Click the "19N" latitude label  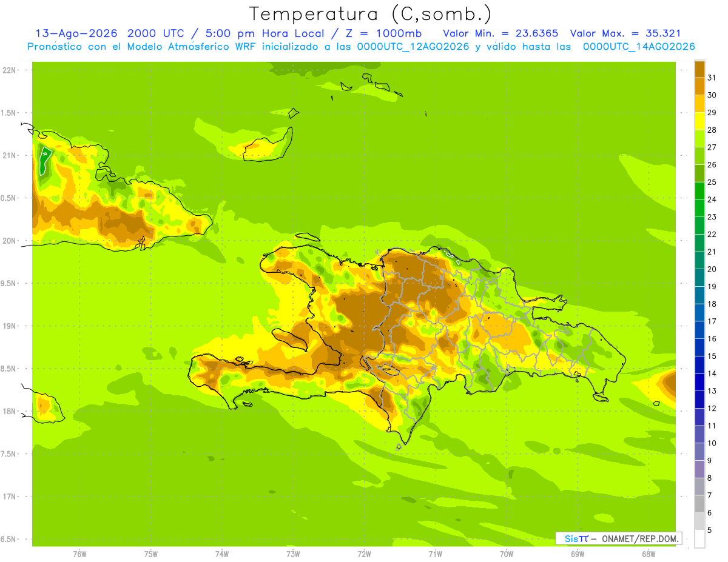9,326
